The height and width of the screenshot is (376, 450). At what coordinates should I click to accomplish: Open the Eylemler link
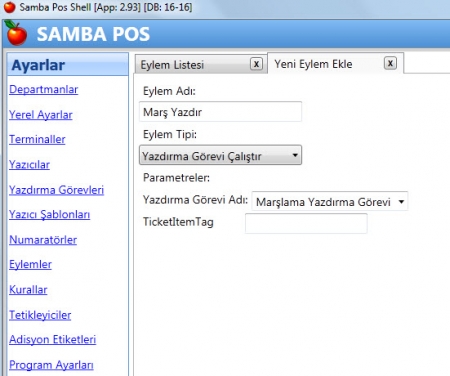pyautogui.click(x=30, y=265)
